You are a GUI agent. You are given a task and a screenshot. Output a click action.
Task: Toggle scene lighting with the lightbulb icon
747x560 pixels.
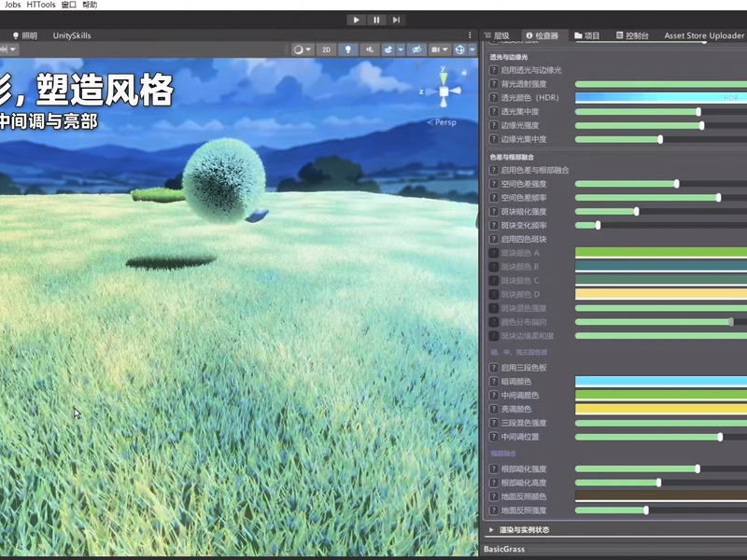[348, 49]
